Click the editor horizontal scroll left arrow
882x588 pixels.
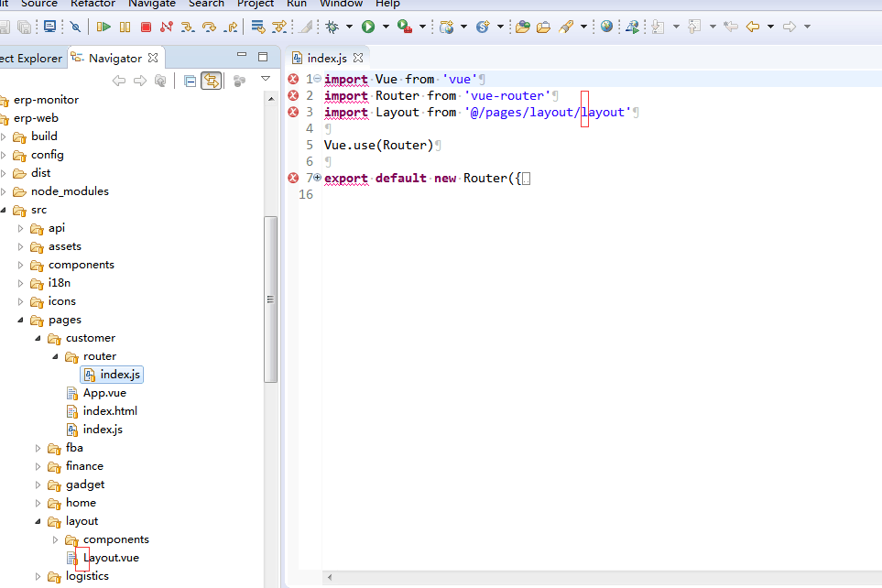pyautogui.click(x=330, y=577)
